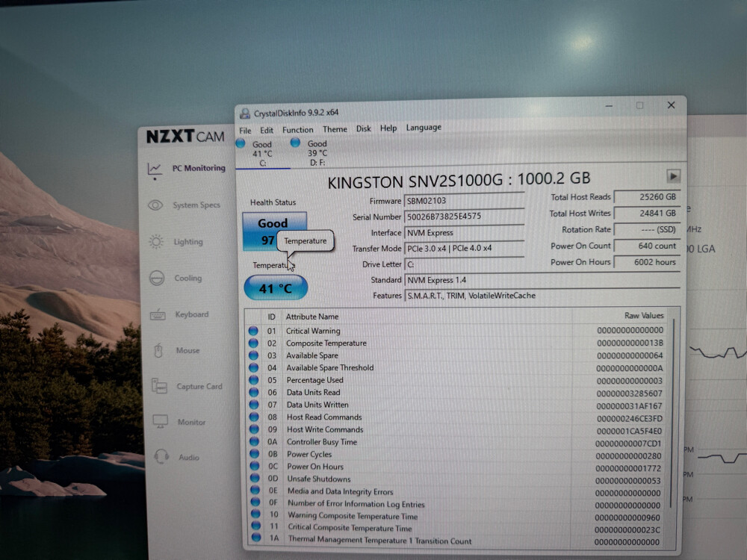747x560 pixels.
Task: Click the status dot for Percentage Used
Action: coord(254,380)
